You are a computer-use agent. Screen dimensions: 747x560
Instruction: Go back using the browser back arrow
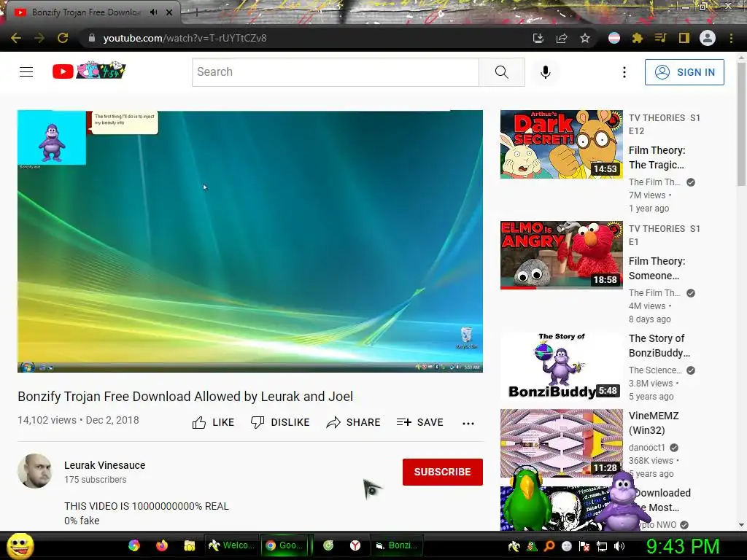click(x=16, y=38)
